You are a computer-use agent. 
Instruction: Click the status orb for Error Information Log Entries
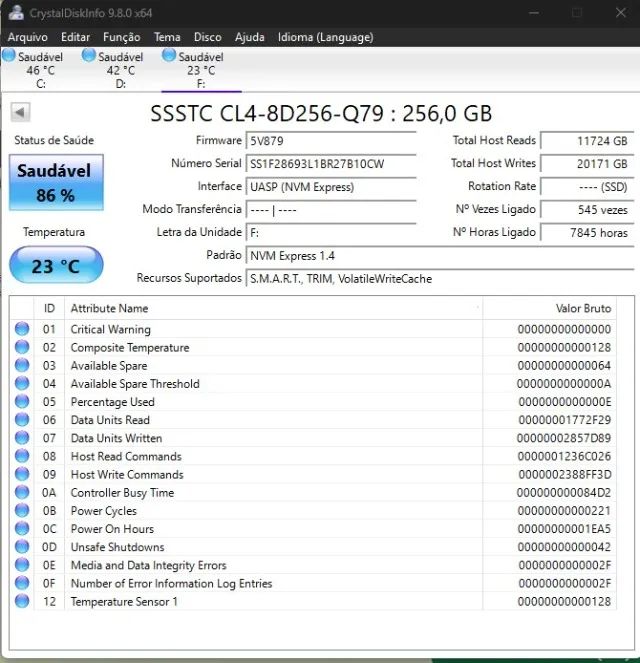22,584
